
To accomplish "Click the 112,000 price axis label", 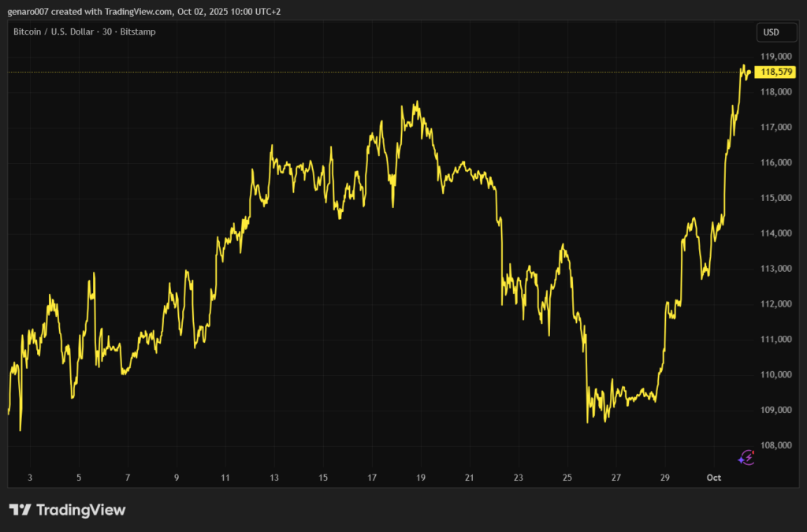I will pos(775,304).
